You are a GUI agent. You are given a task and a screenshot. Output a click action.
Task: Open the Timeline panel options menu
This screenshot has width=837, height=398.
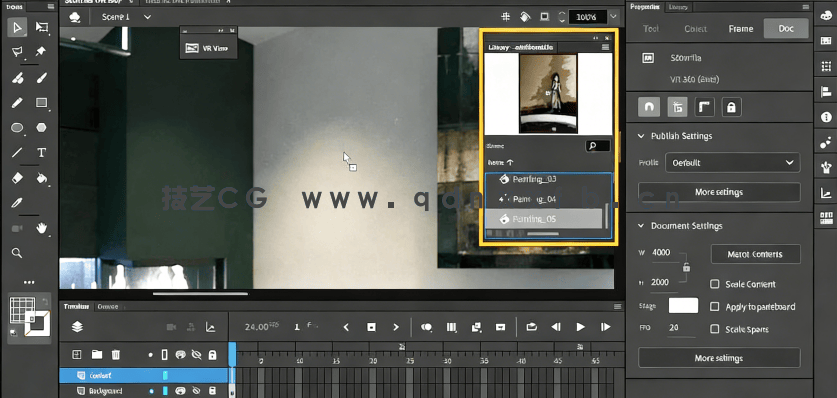click(x=618, y=307)
